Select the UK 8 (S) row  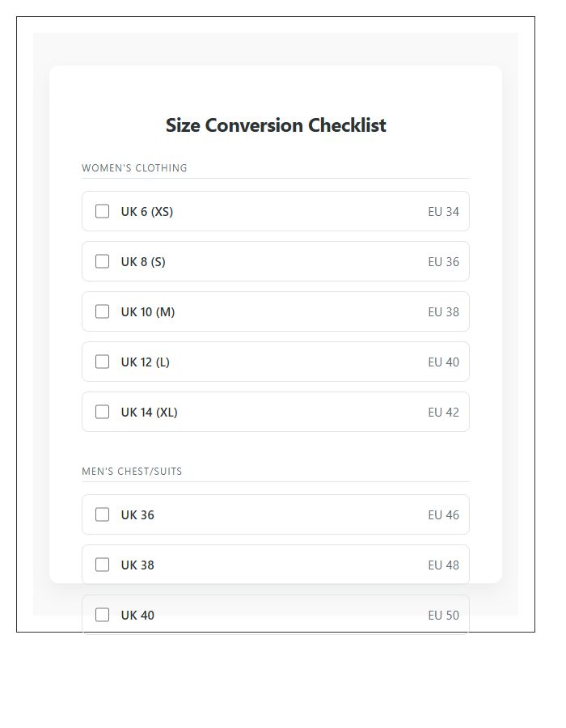275,261
